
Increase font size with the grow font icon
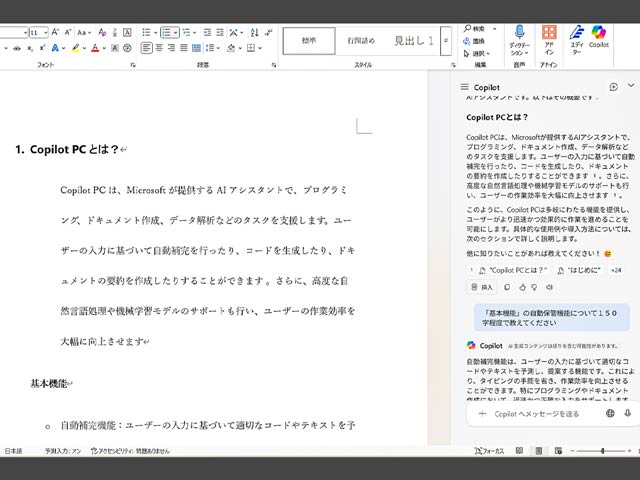pyautogui.click(x=56, y=32)
